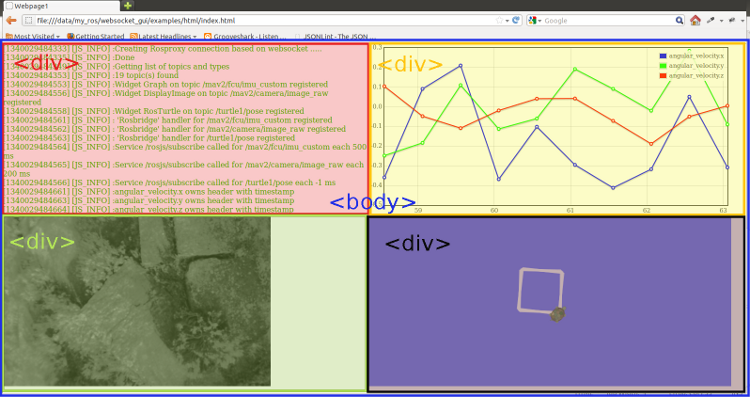
Task: Focus the Google search field
Action: [607, 21]
